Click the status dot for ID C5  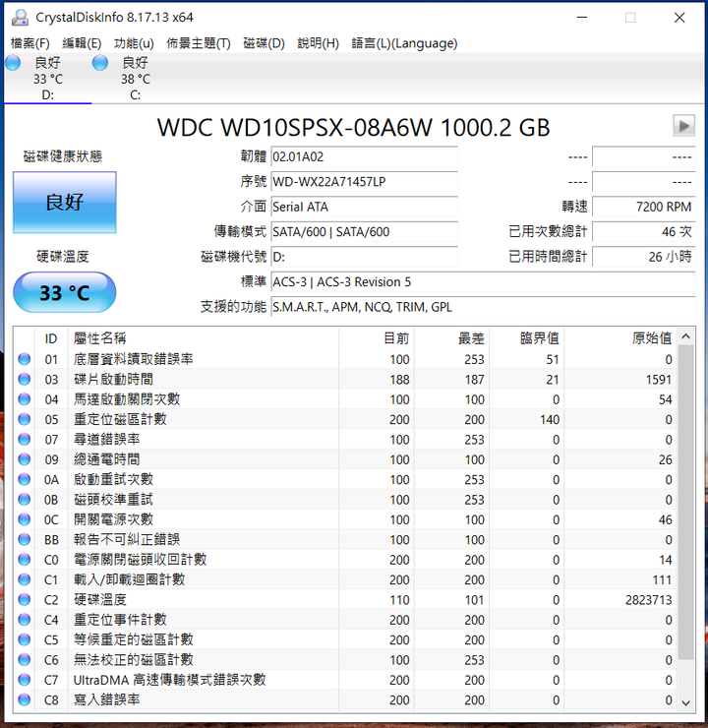(x=25, y=639)
